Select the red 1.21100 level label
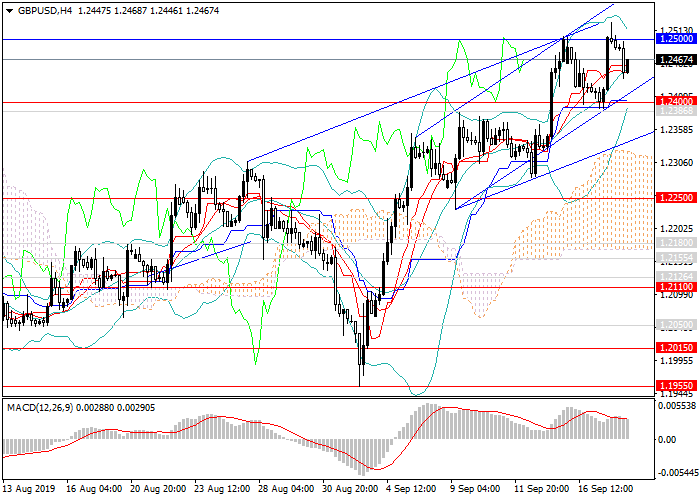The image size is (700, 500). pyautogui.click(x=676, y=287)
